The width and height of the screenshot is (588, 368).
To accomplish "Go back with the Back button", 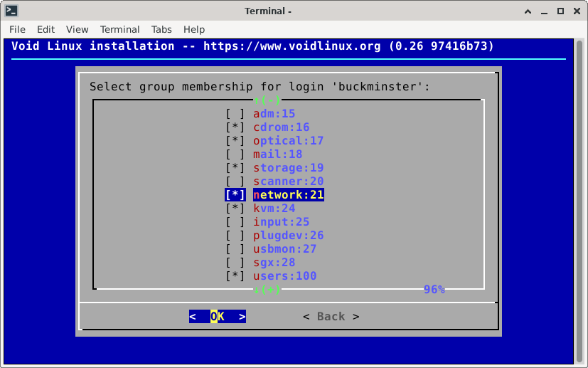I will [x=331, y=317].
